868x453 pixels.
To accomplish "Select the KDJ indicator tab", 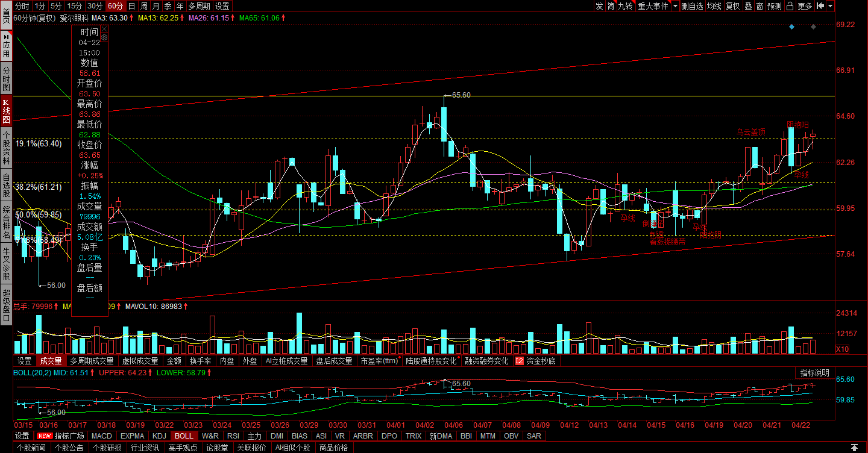I will coord(160,436).
